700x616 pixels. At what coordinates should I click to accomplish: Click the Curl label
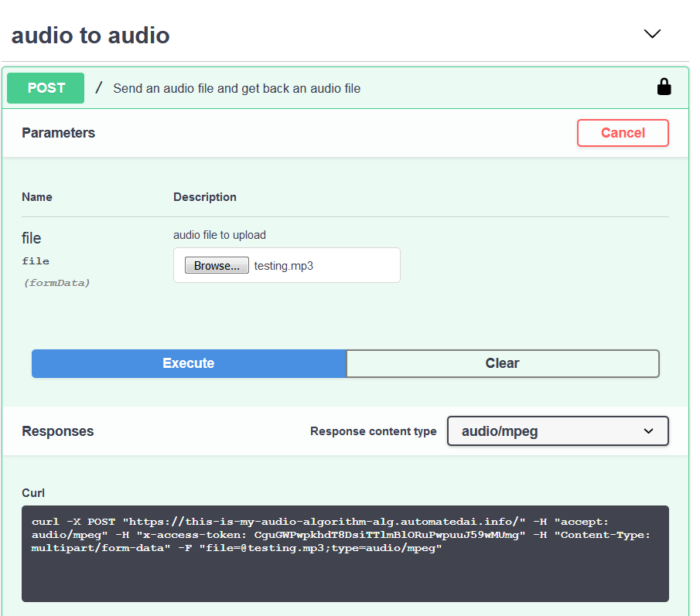tap(33, 493)
